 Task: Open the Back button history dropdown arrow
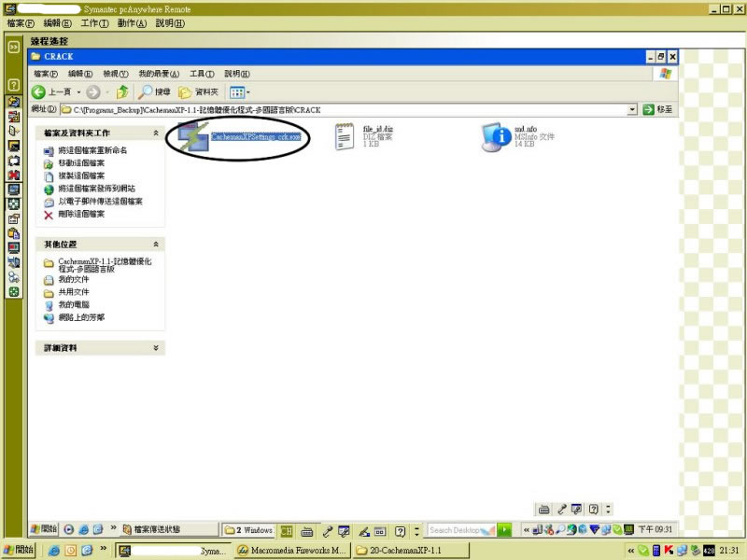[78, 91]
